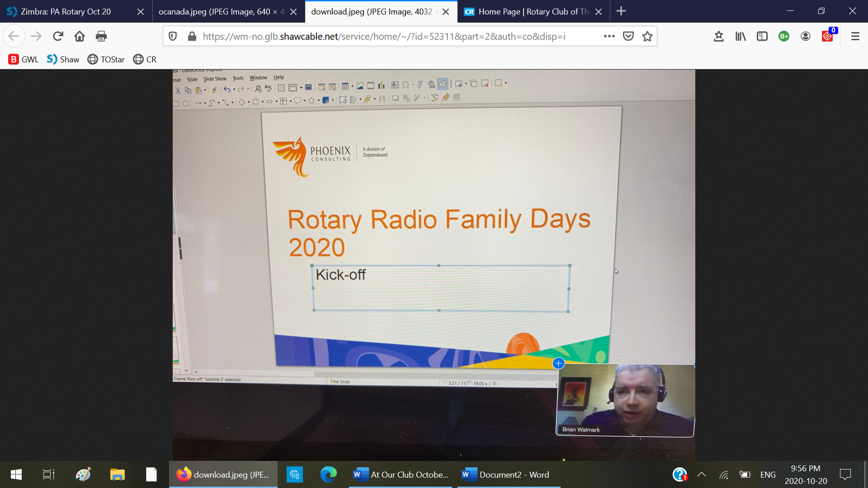The height and width of the screenshot is (488, 868).
Task: View tracking protection shield info
Action: pyautogui.click(x=173, y=36)
